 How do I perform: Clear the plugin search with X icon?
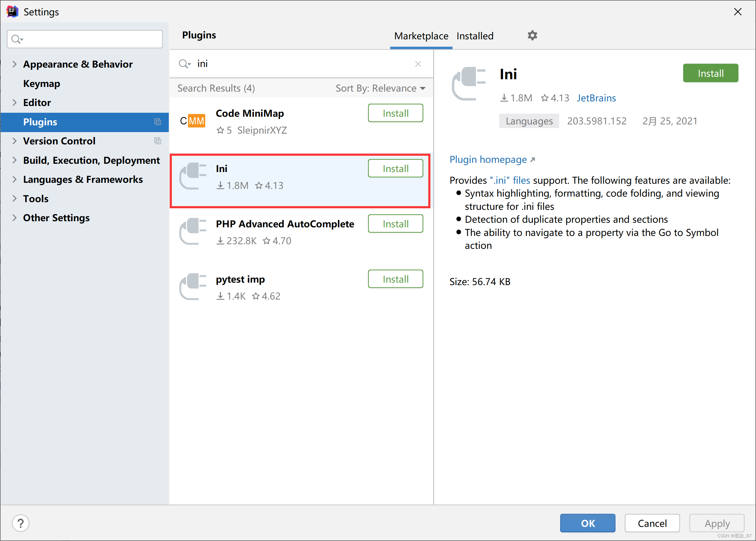click(x=418, y=64)
